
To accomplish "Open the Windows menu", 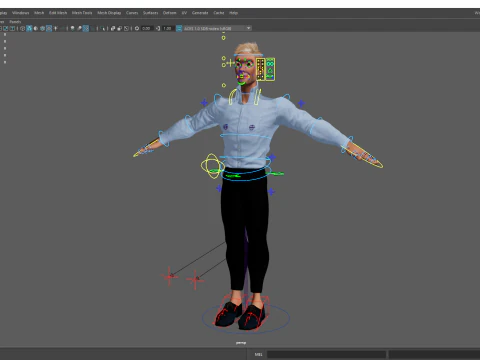I will (x=21, y=13).
